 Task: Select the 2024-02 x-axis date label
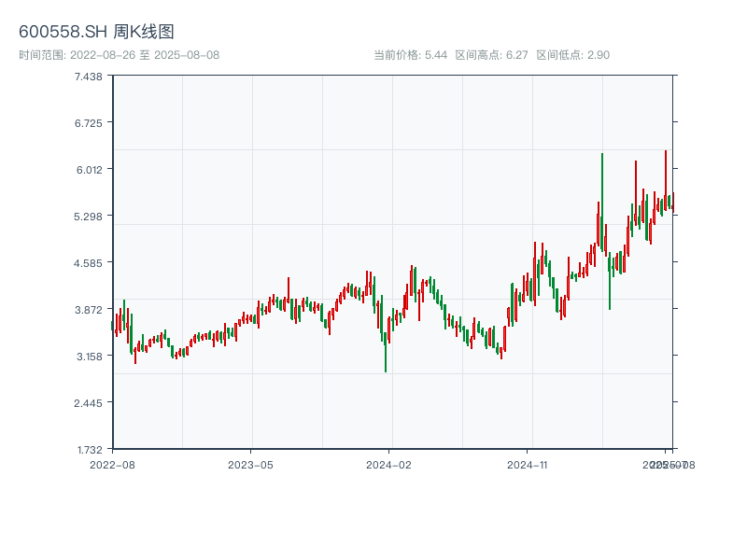[x=388, y=464]
